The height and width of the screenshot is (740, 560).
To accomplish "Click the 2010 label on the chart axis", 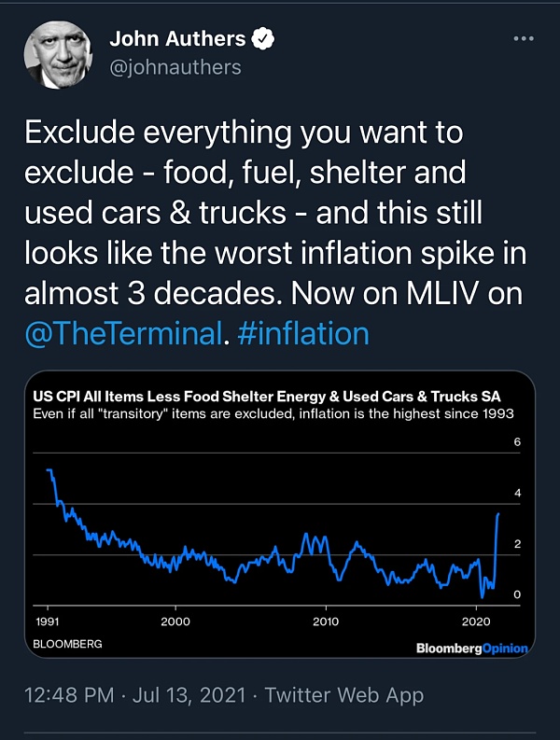I will pyautogui.click(x=326, y=621).
